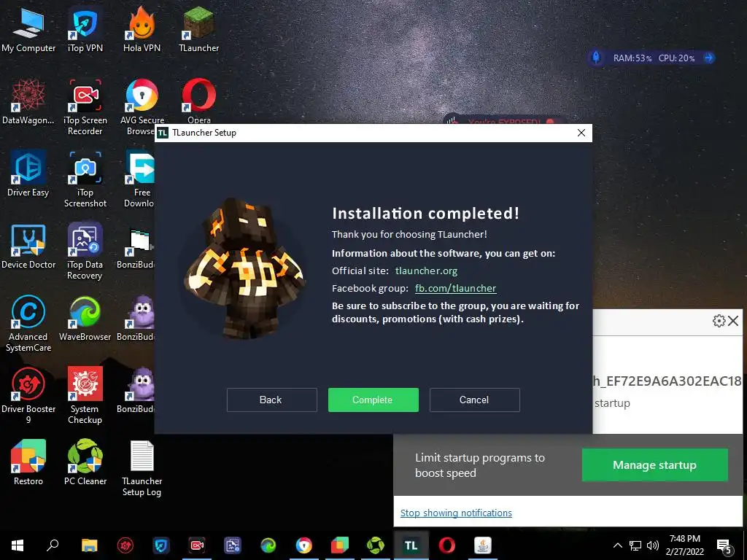Launch WaveBrowser desktop shortcut
Image resolution: width=747 pixels, height=560 pixels.
(x=85, y=318)
